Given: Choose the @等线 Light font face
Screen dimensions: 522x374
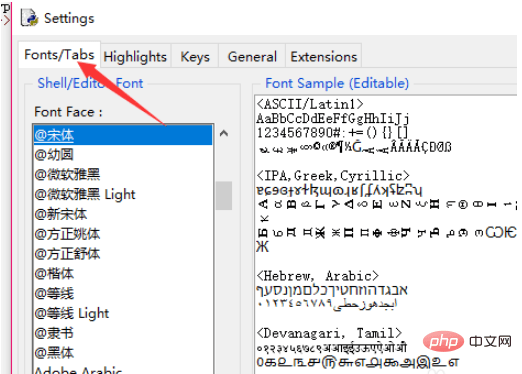Looking at the screenshot, I should pos(123,313).
